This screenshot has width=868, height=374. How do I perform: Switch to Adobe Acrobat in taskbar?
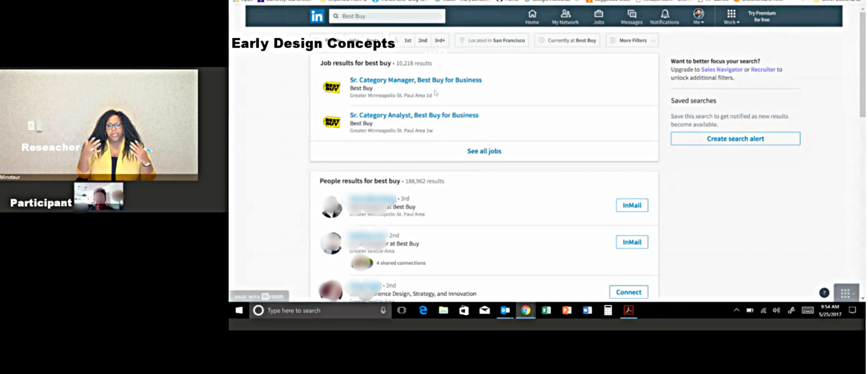click(x=629, y=310)
